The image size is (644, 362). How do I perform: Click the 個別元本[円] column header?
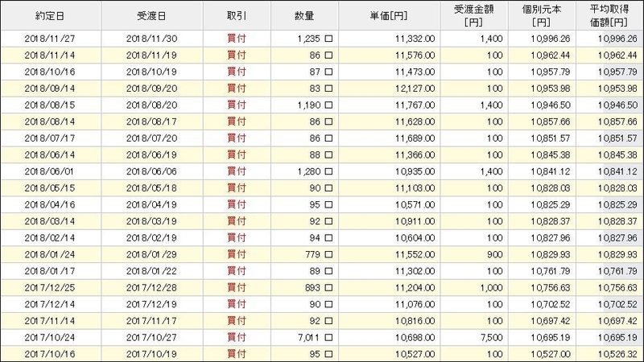(x=542, y=16)
